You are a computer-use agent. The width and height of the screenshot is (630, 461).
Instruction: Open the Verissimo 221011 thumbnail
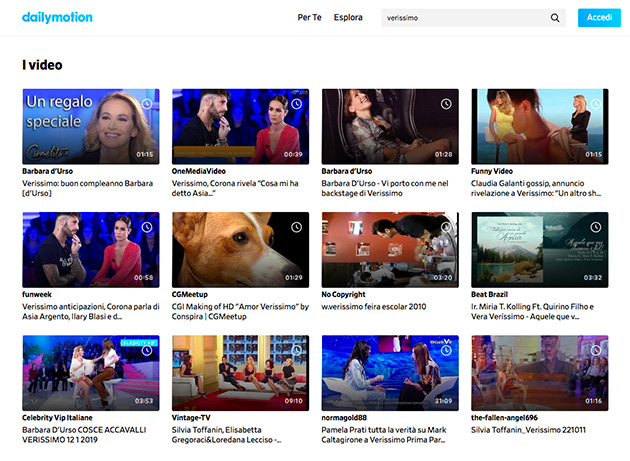coord(540,373)
